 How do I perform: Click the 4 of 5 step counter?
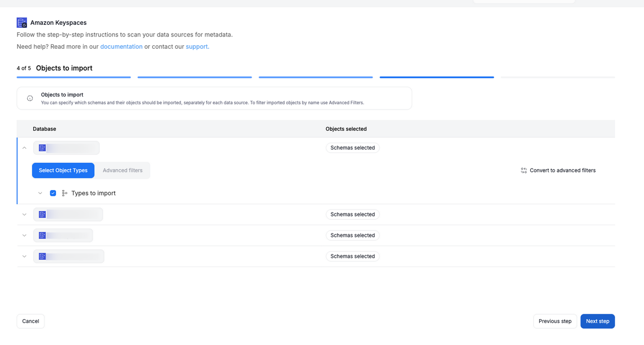pyautogui.click(x=24, y=68)
